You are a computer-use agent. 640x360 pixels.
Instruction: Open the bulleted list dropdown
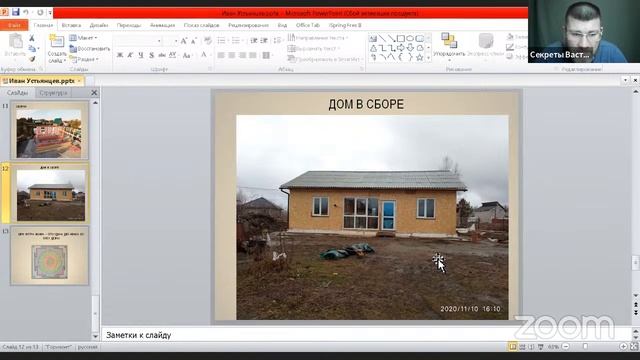point(222,41)
